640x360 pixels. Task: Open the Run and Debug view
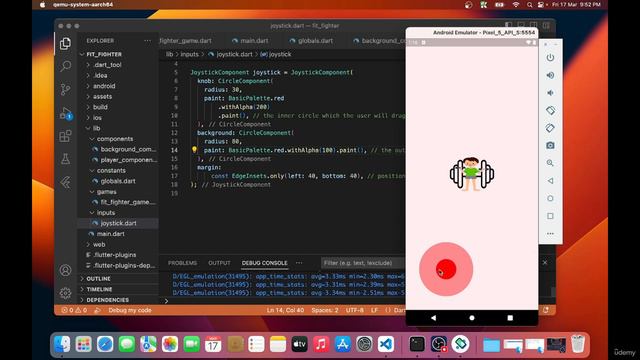click(65, 113)
